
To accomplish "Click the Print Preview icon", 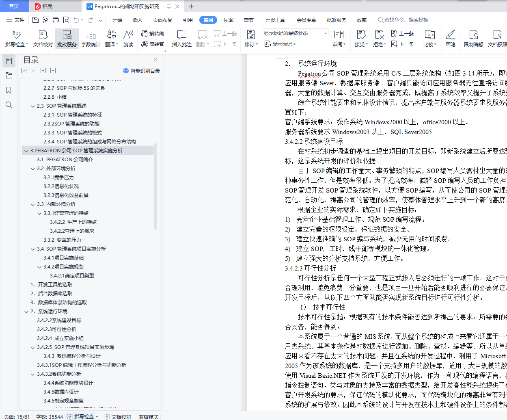I will pos(66,20).
